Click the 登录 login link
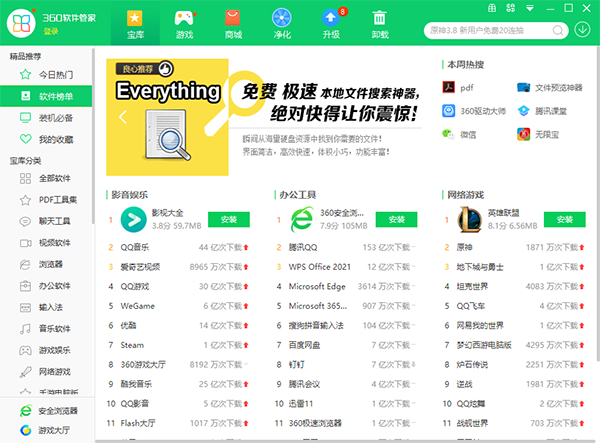This screenshot has height=443, width=600. point(51,32)
